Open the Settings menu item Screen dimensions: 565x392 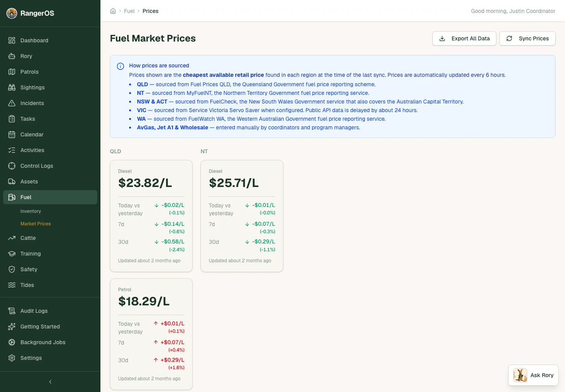click(x=50, y=358)
